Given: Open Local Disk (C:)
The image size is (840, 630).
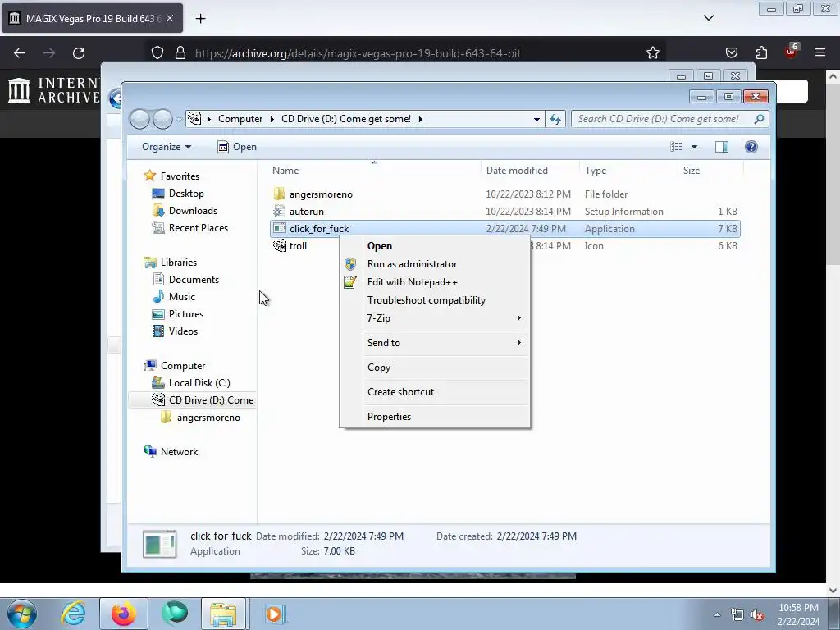Looking at the screenshot, I should [x=199, y=383].
